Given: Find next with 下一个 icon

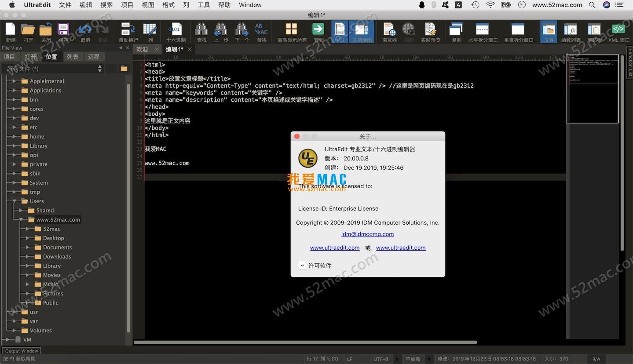Looking at the screenshot, I should click(241, 32).
